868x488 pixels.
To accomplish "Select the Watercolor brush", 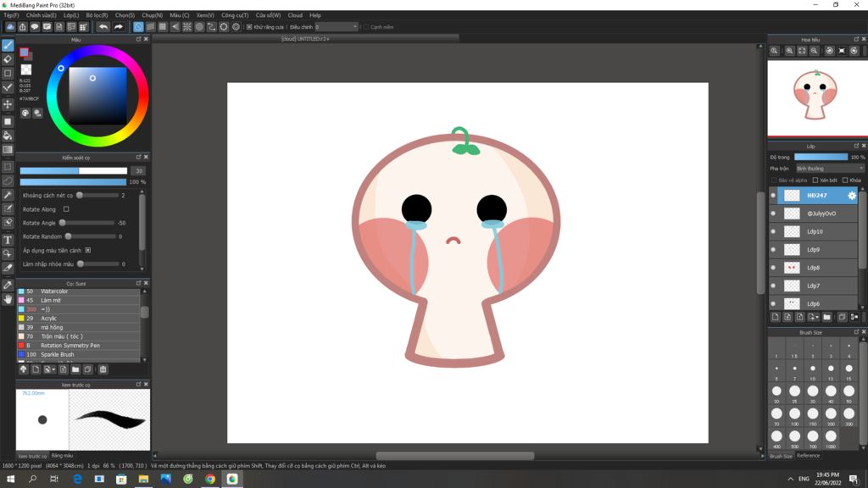I will coord(79,291).
